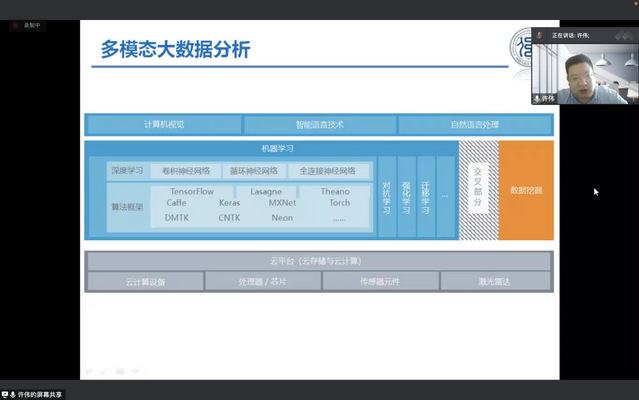639x400 pixels.
Task: Click the 云平台 (云存储与云计算) bar
Action: tap(318, 261)
